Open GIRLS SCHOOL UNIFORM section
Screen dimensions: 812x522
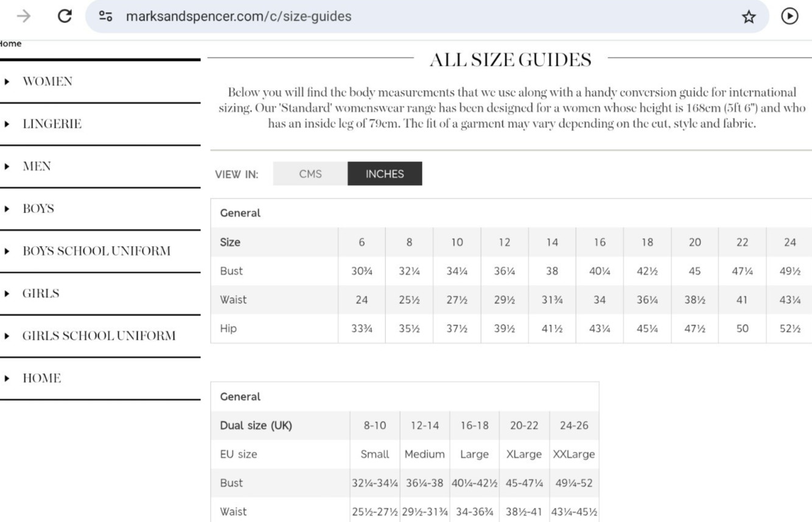click(x=99, y=336)
